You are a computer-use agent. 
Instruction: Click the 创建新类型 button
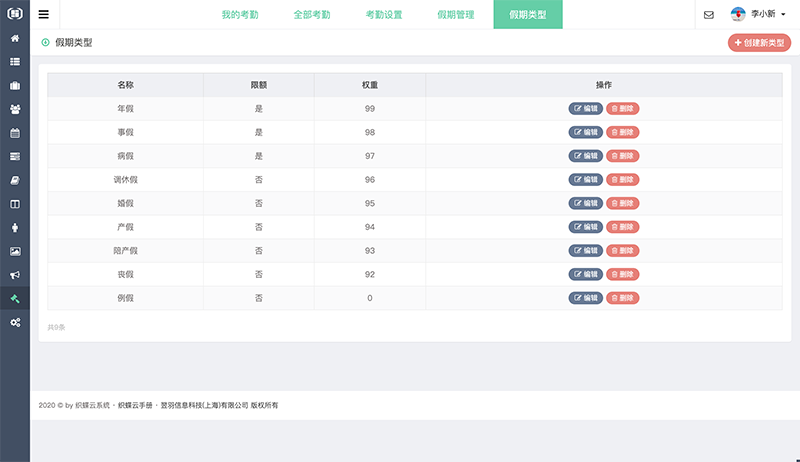[759, 43]
